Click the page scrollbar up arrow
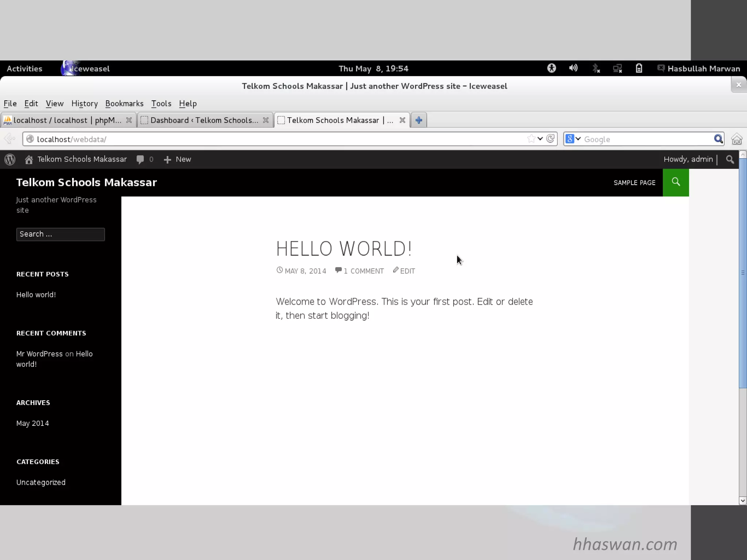The width and height of the screenshot is (747, 560). [743, 155]
